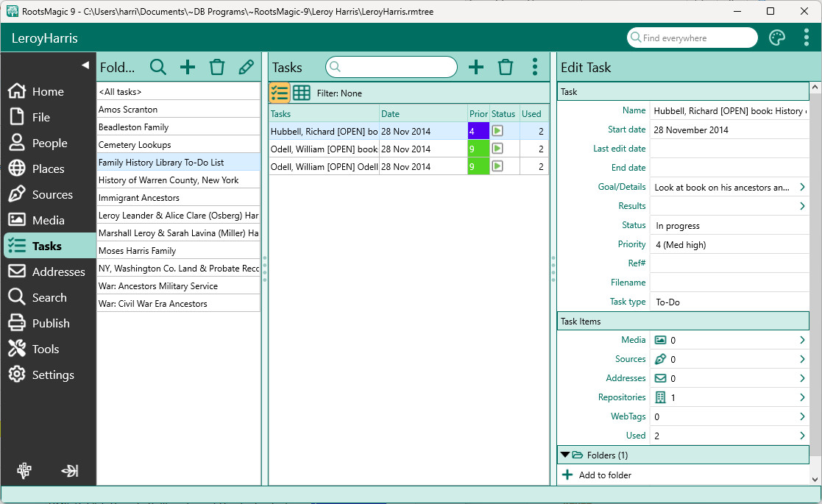Open Repositories list chevron
The height and width of the screenshot is (504, 822).
(802, 397)
